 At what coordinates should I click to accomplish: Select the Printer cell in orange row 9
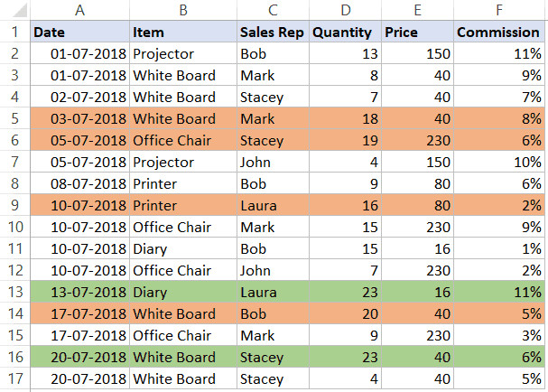coord(183,205)
